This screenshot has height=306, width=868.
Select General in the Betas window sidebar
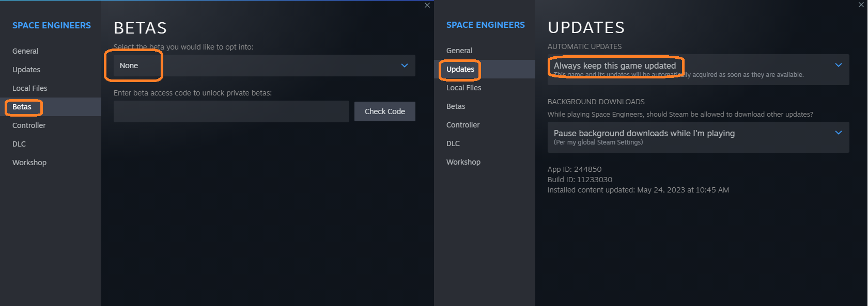(25, 51)
